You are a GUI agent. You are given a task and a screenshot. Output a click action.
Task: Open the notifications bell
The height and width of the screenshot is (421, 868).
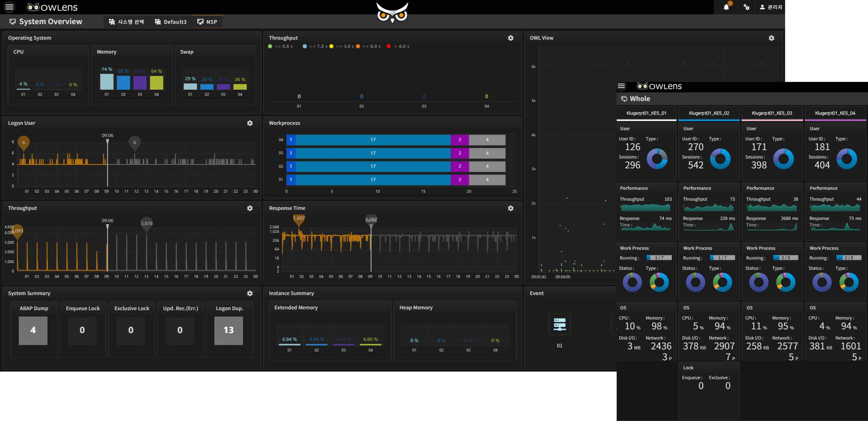(x=727, y=7)
